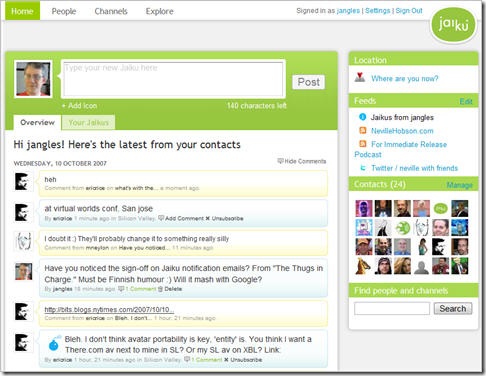The width and height of the screenshot is (486, 376).
Task: Unsubscribe from the Bleh post
Action: [243, 360]
